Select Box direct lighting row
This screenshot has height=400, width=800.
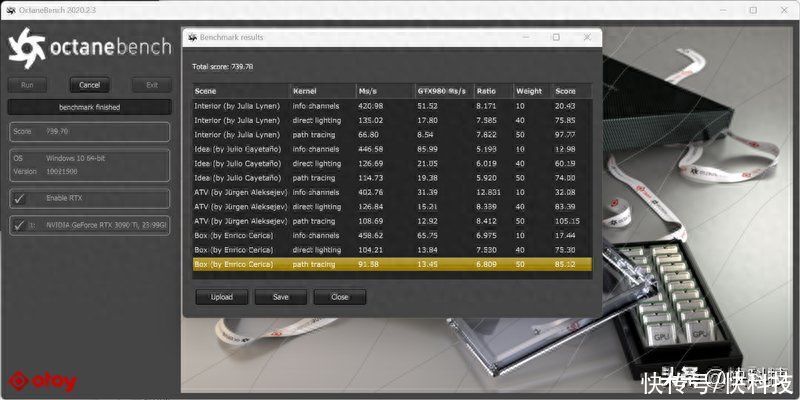(x=392, y=250)
